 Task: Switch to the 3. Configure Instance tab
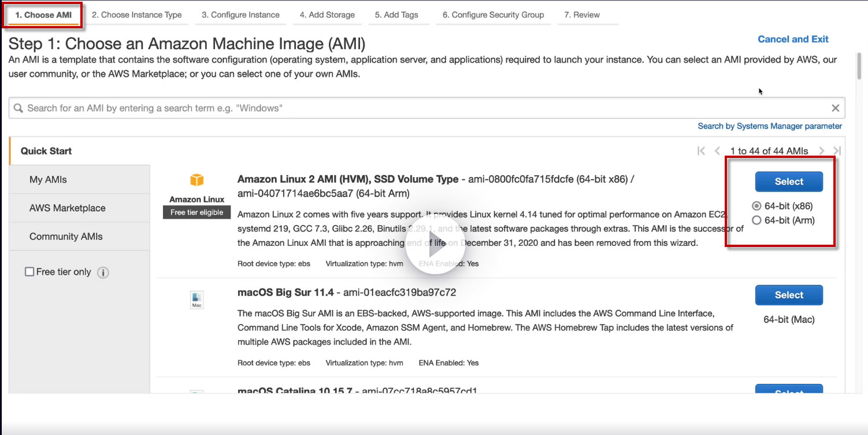coord(240,15)
